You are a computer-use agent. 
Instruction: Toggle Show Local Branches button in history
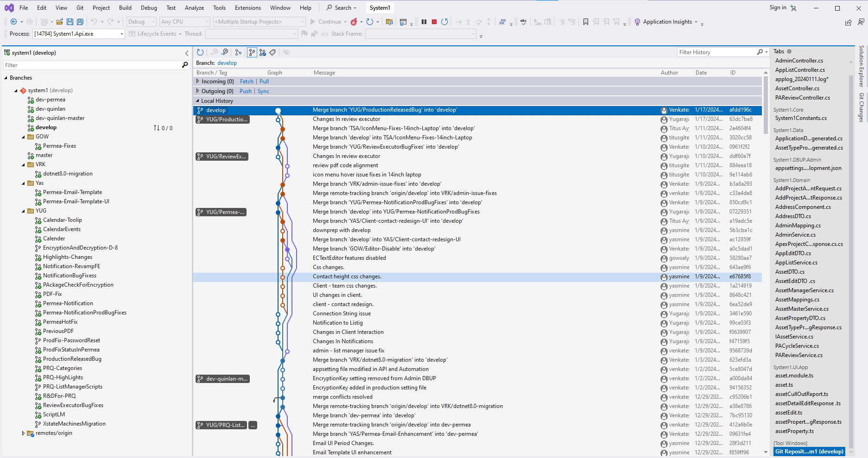click(252, 52)
